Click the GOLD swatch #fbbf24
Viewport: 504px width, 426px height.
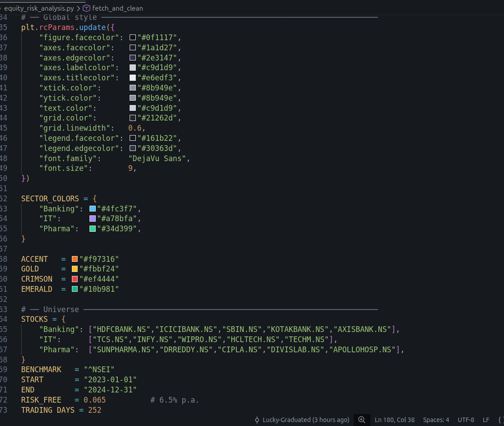(75, 269)
